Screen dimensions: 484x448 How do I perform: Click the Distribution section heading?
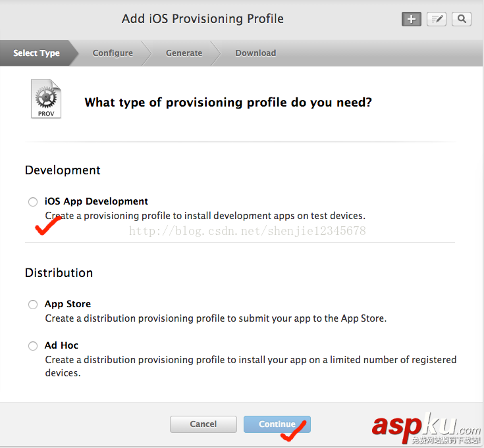(x=59, y=273)
